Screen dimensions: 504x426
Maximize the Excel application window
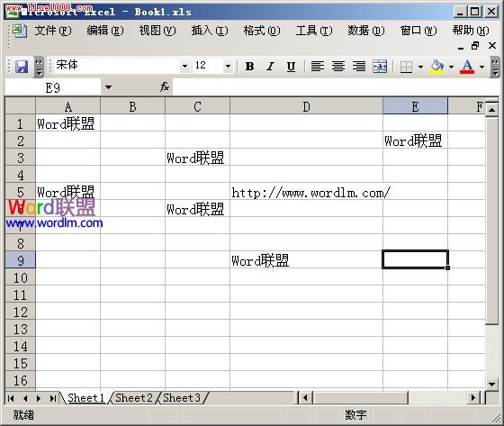[x=475, y=12]
